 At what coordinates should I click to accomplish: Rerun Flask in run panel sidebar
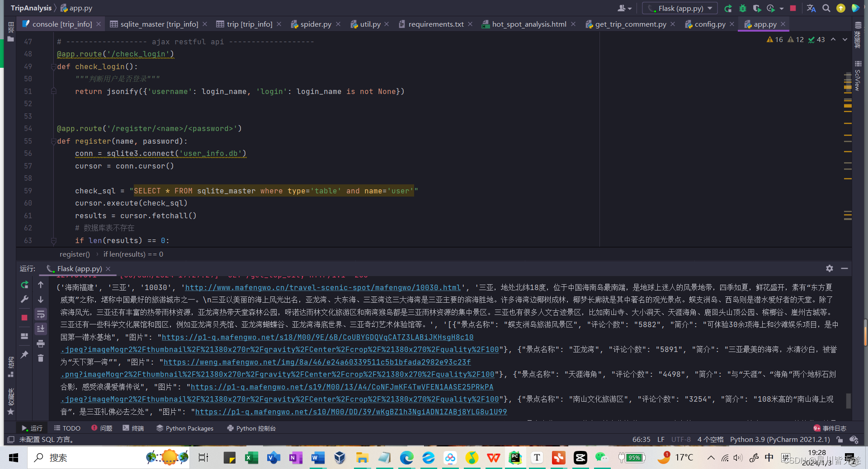pyautogui.click(x=25, y=285)
